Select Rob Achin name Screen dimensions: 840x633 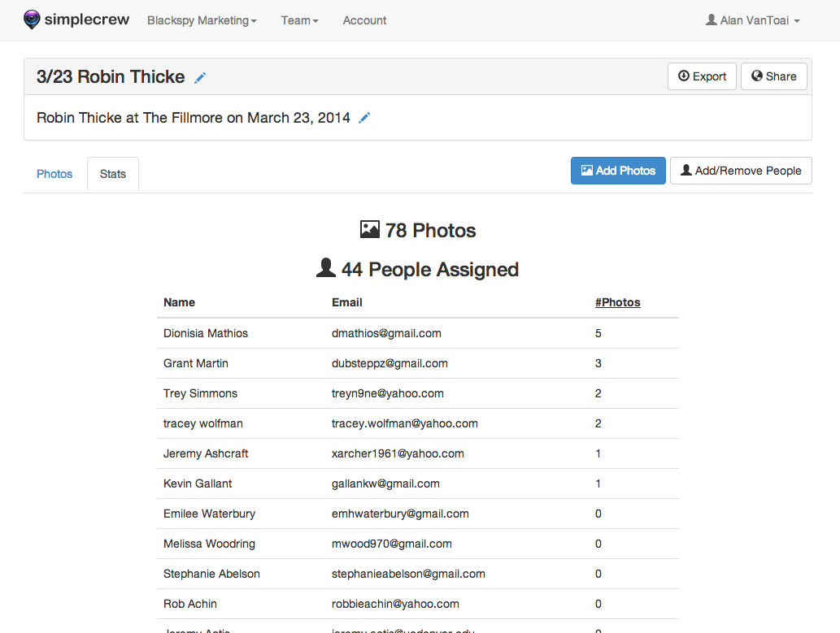coord(190,603)
